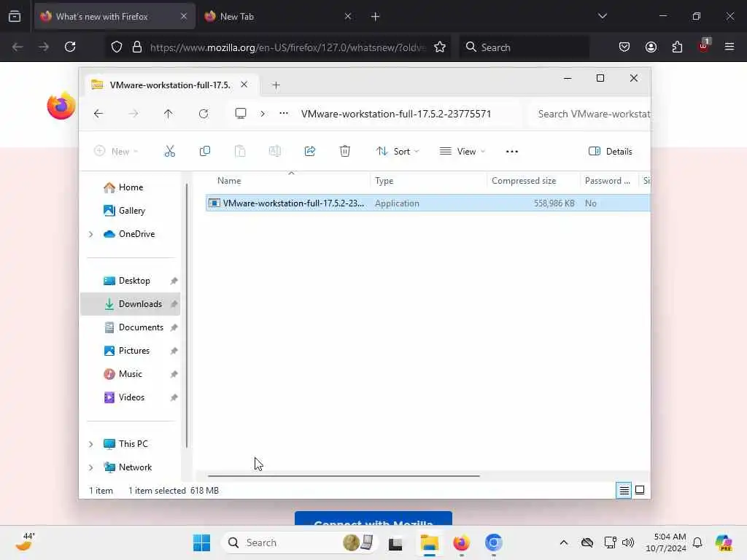
Task: Open Firefox site security padlock info
Action: 137,47
